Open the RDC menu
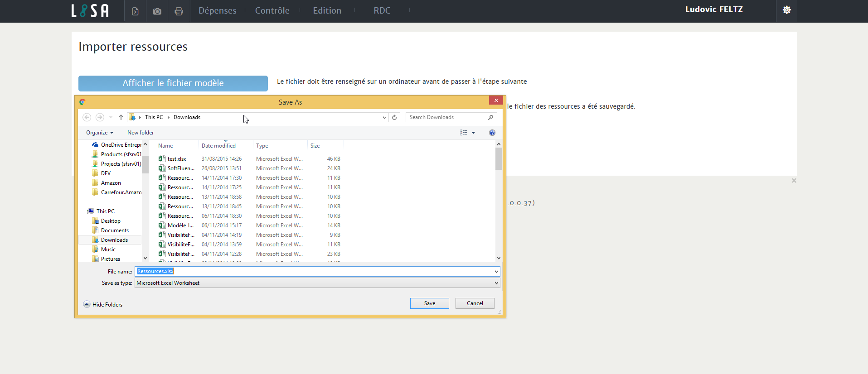The image size is (868, 374). pyautogui.click(x=382, y=10)
